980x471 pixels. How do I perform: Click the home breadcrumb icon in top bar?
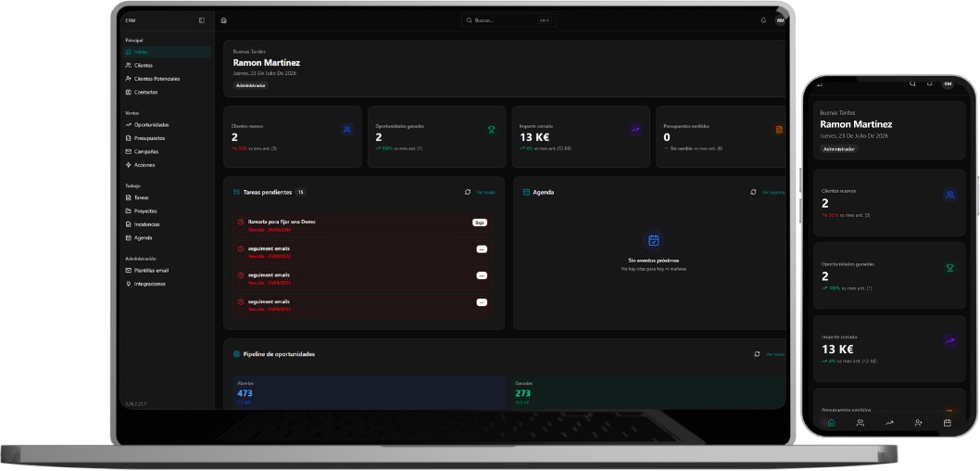(224, 20)
